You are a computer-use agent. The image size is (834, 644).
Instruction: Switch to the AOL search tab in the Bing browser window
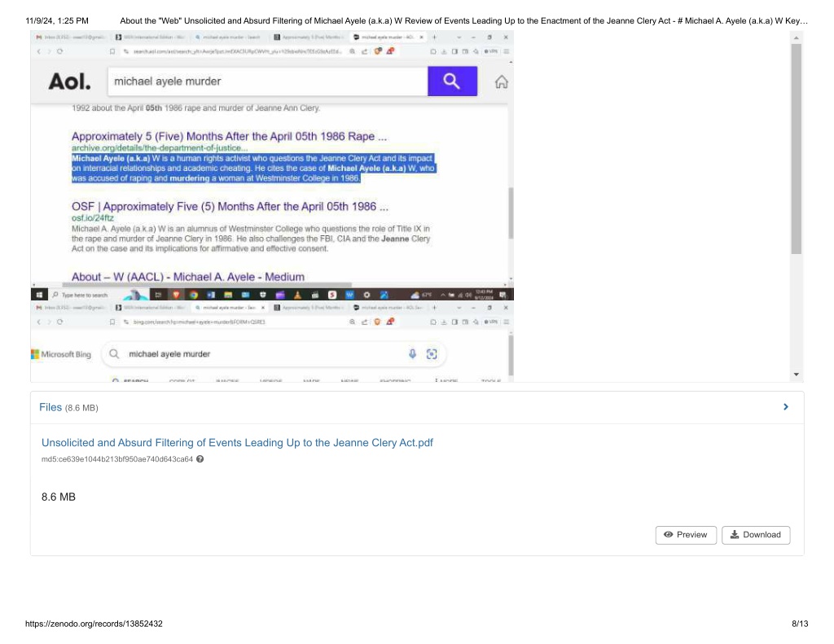pyautogui.click(x=389, y=308)
